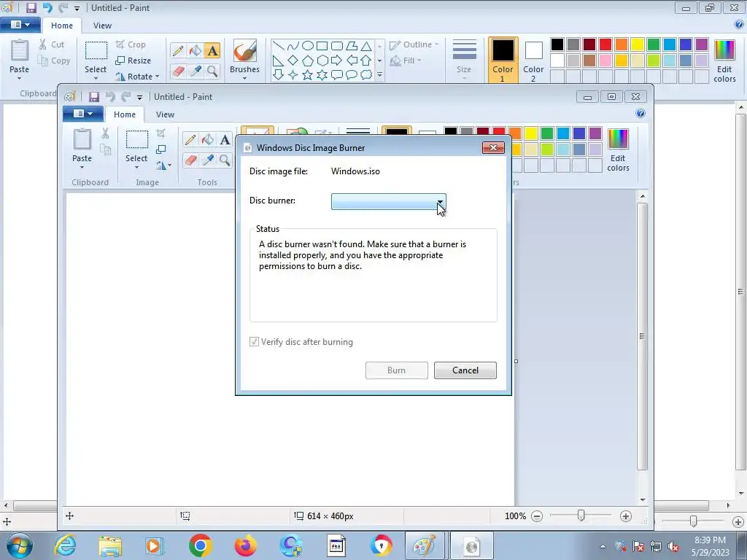The width and height of the screenshot is (747, 560).
Task: Select the Text tool in back Paint window
Action: [x=212, y=50]
